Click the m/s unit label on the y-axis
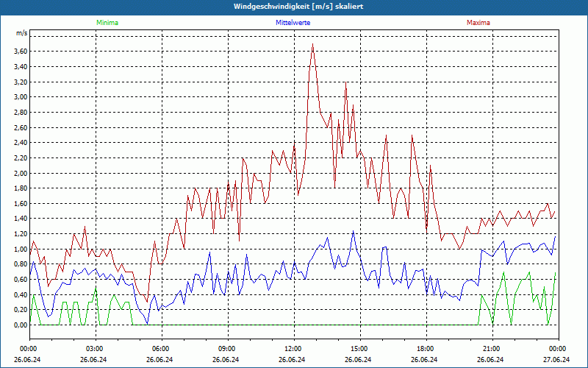The width and height of the screenshot is (588, 368). pos(22,33)
